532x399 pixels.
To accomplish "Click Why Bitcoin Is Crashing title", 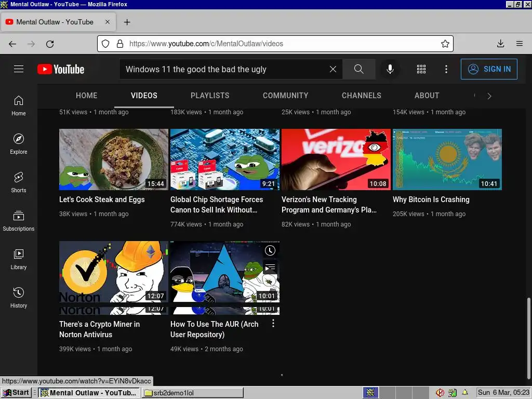I will (x=431, y=199).
